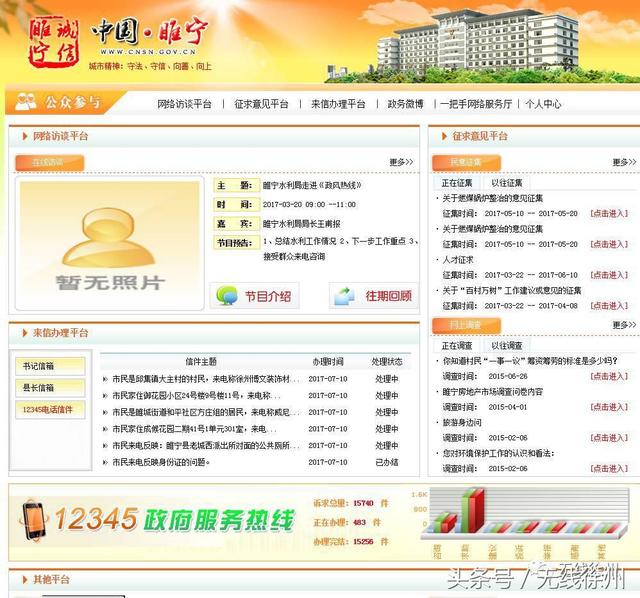Open 一把手网络服务厅 in the navigation bar
Screen dimensions: 640x598
tap(476, 104)
